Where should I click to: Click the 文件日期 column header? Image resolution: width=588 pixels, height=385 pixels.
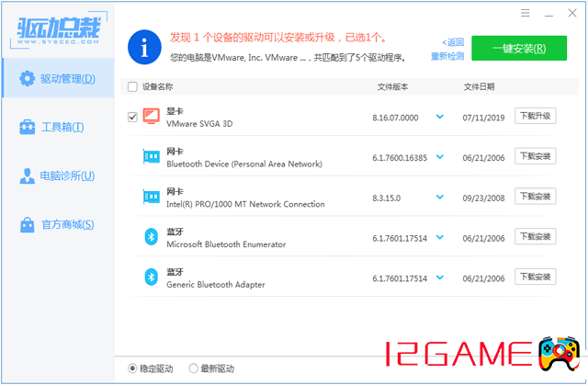[479, 87]
